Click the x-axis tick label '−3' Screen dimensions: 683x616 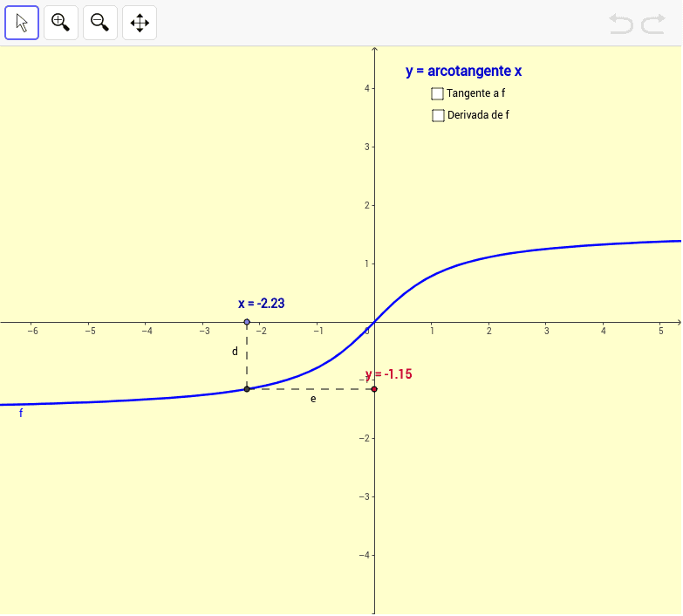tap(204, 331)
